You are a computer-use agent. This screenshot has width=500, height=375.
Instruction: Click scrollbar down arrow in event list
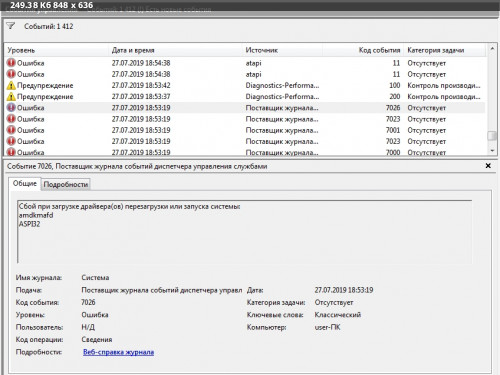(x=492, y=151)
